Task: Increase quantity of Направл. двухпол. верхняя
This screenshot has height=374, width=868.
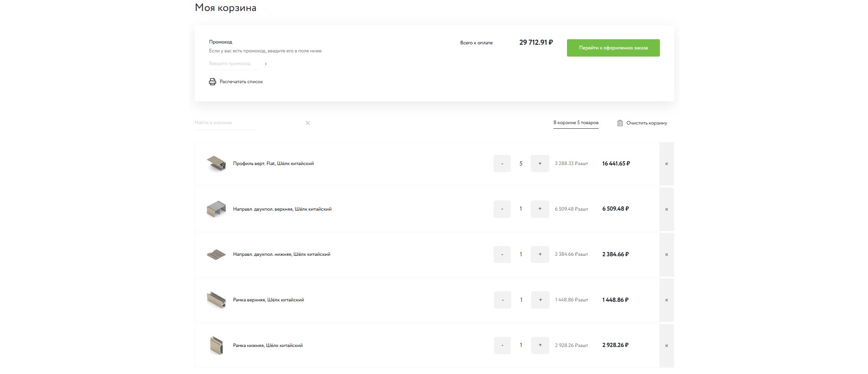Action: pos(540,209)
